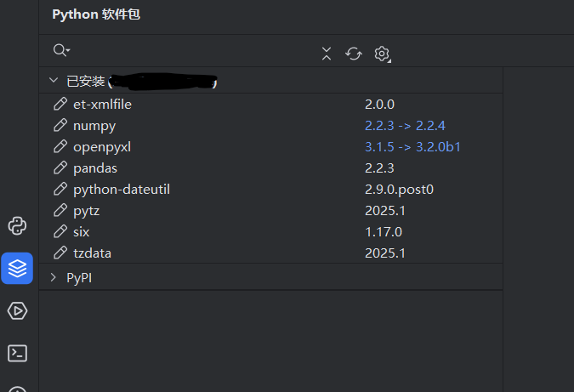Reload the package list with the refresh icon
This screenshot has width=574, height=392.
(x=354, y=54)
